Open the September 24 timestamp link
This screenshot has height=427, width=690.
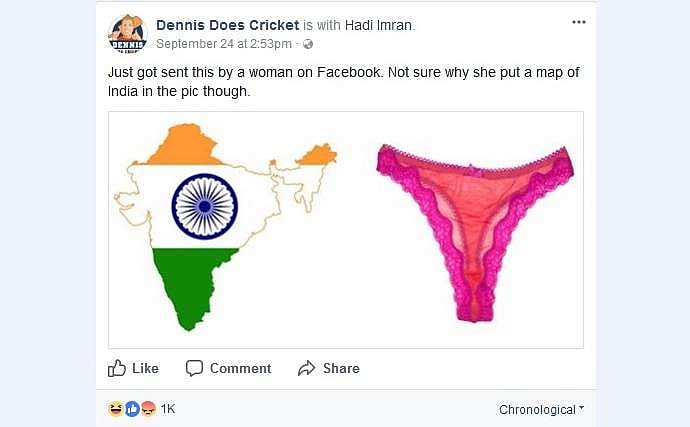click(224, 44)
